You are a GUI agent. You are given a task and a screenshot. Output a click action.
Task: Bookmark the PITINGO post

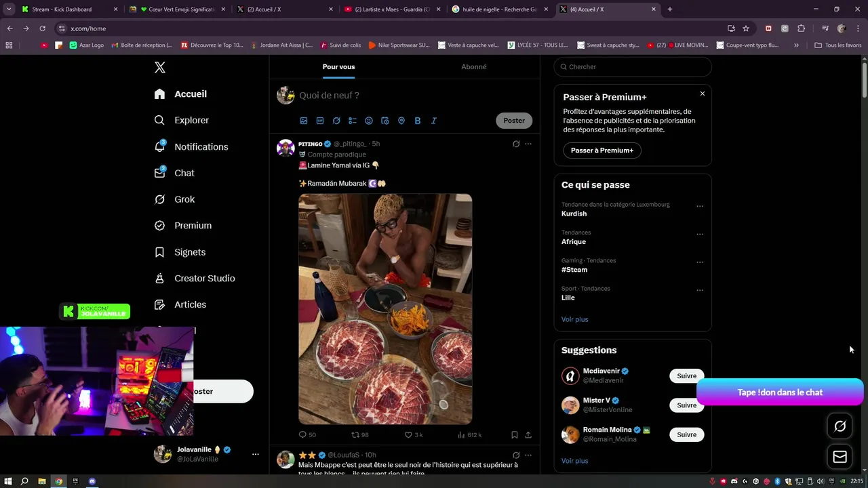[x=515, y=435]
